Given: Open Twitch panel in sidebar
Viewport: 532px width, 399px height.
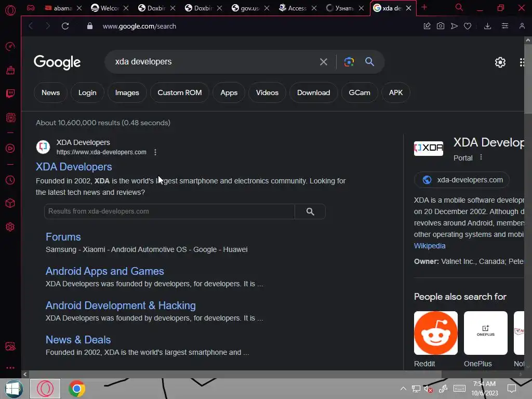Looking at the screenshot, I should 10,94.
